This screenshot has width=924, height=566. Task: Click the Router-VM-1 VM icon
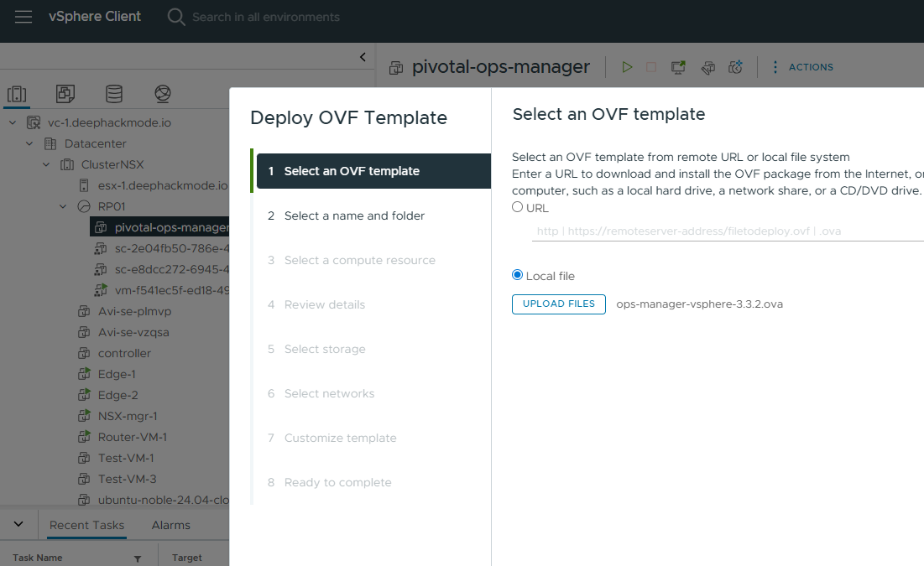tap(84, 437)
